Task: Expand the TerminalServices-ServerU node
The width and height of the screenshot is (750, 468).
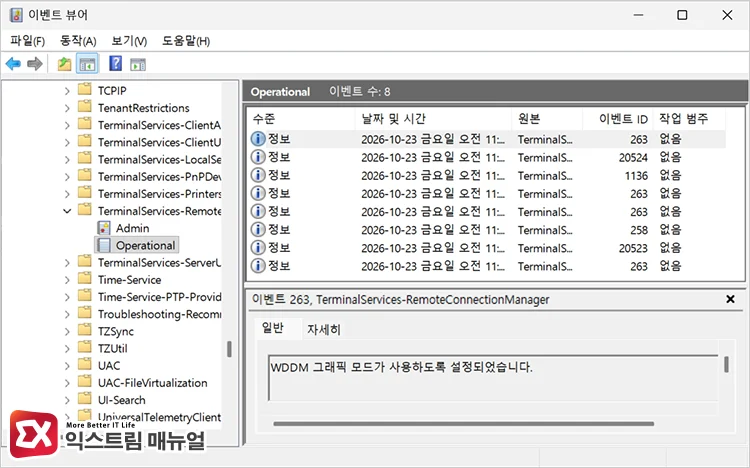Action: click(x=67, y=263)
